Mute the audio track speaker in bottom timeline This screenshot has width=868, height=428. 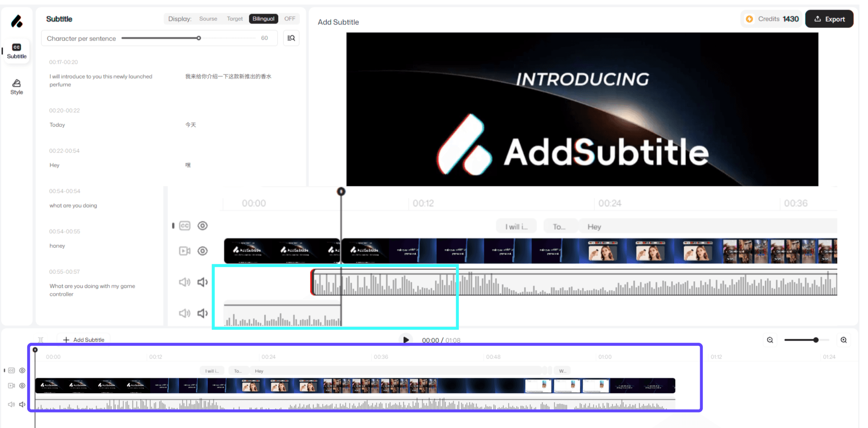click(x=22, y=404)
